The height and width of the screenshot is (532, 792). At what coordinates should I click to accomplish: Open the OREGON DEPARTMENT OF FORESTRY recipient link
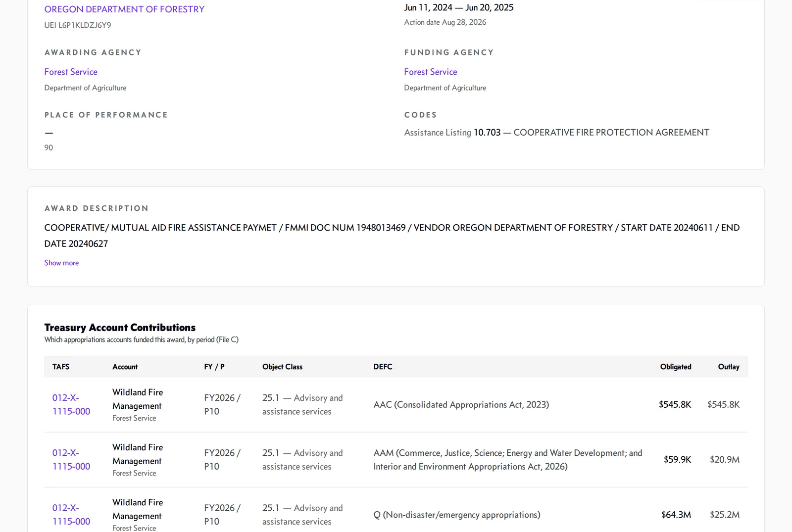124,9
